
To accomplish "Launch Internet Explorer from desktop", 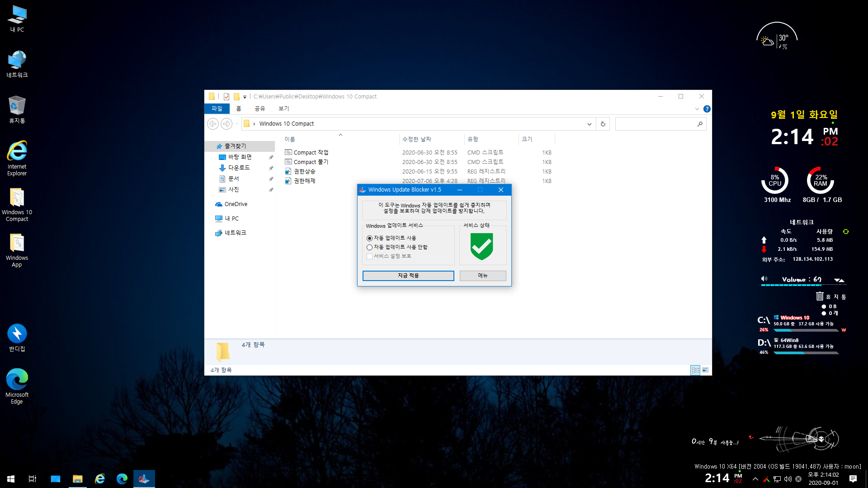I will (17, 158).
